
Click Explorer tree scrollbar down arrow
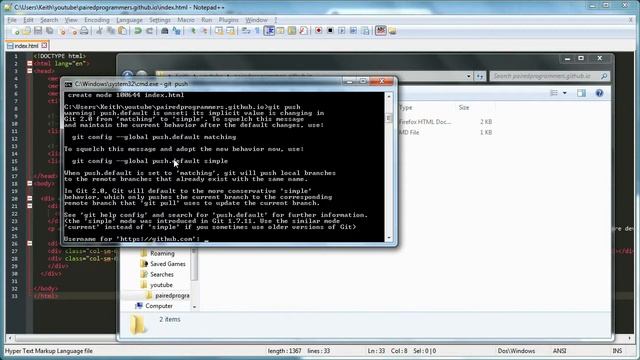click(194, 307)
